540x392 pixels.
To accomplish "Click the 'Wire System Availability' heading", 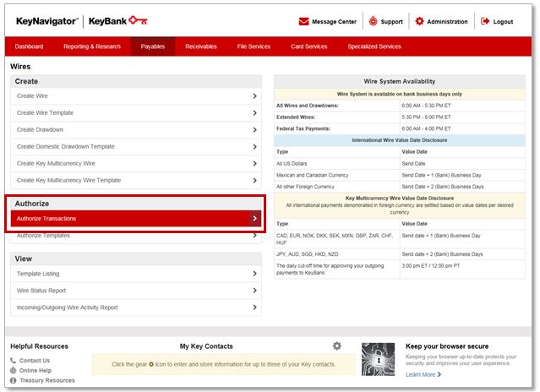I will point(400,81).
